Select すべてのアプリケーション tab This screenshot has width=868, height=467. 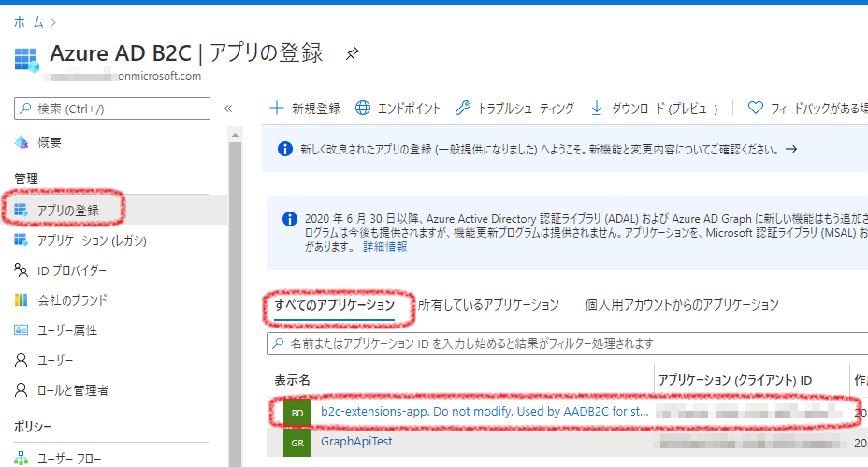(x=334, y=305)
